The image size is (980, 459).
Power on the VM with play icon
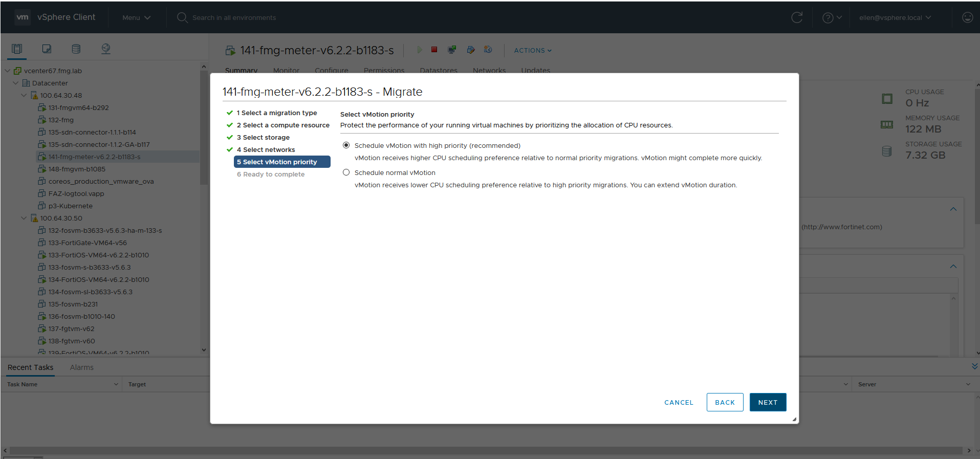[x=420, y=50]
